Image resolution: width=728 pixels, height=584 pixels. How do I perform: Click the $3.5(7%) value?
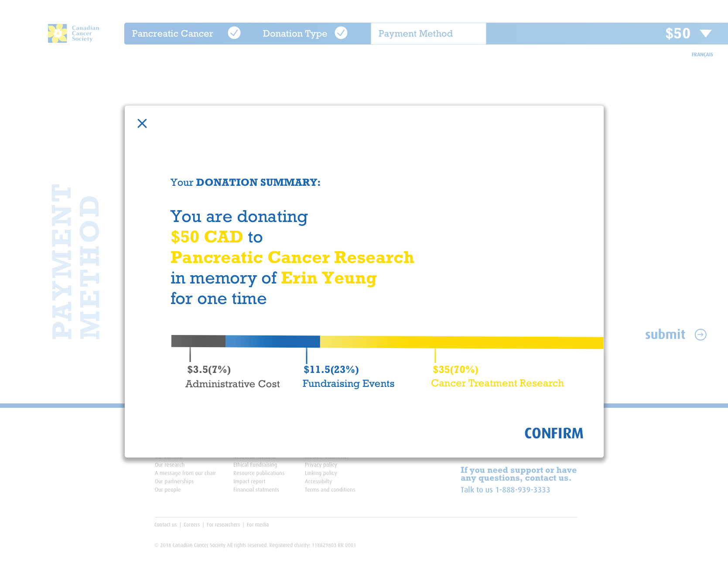[209, 369]
